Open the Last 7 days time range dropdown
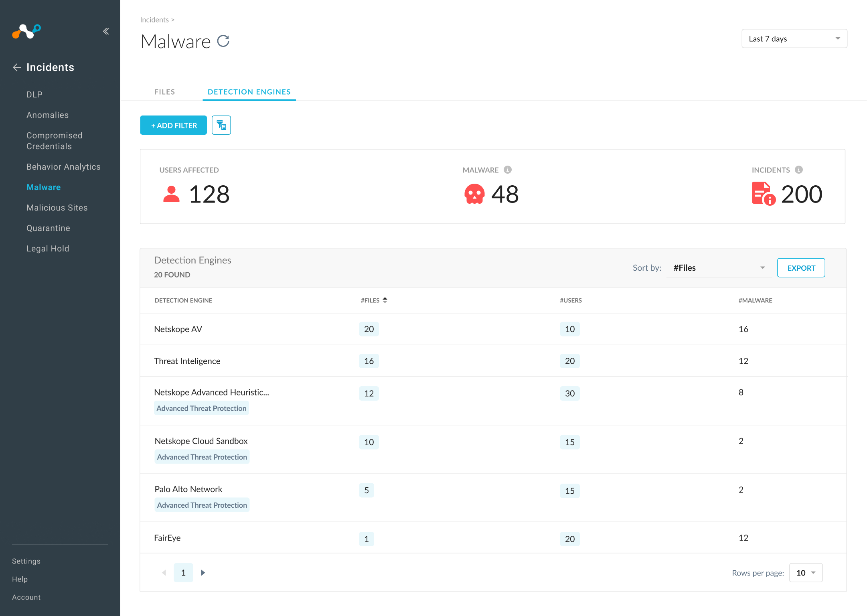 [x=794, y=38]
